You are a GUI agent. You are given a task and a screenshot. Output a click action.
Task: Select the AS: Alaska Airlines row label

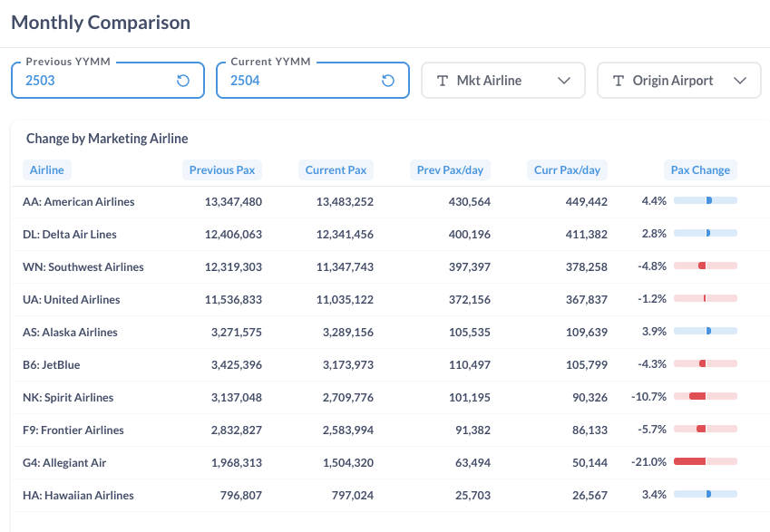pos(70,333)
